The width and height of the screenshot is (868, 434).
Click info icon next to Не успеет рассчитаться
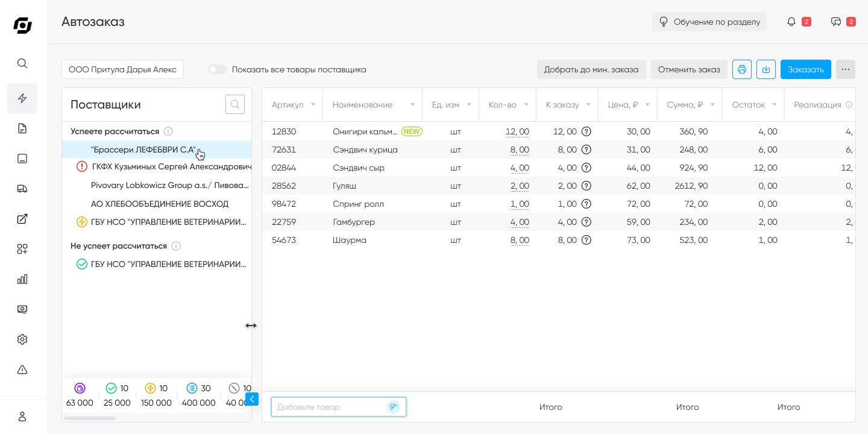(x=176, y=246)
